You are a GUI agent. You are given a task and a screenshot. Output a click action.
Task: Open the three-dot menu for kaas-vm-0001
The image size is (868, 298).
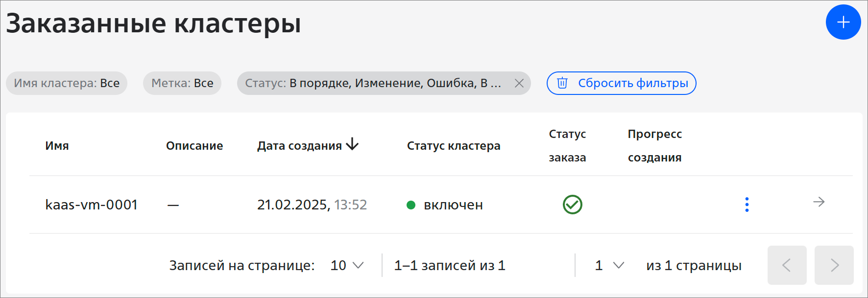coord(747,205)
